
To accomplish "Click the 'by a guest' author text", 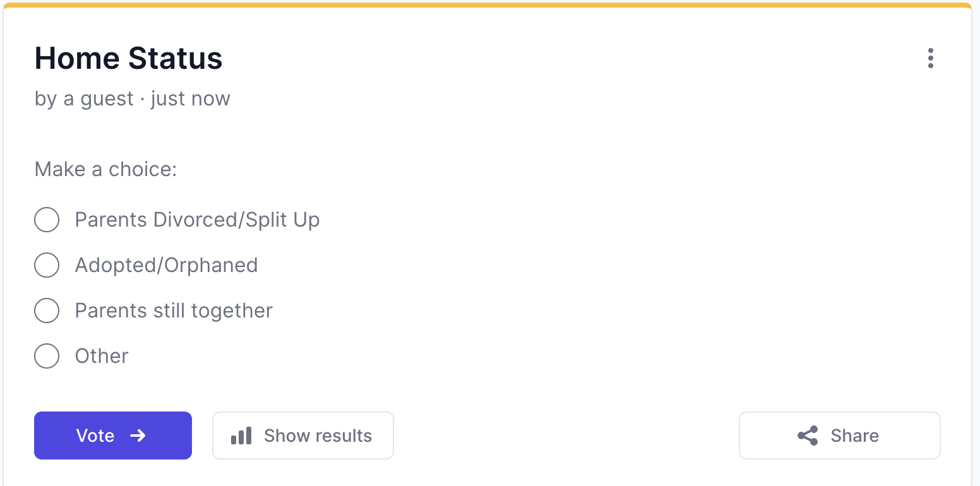I will click(84, 99).
